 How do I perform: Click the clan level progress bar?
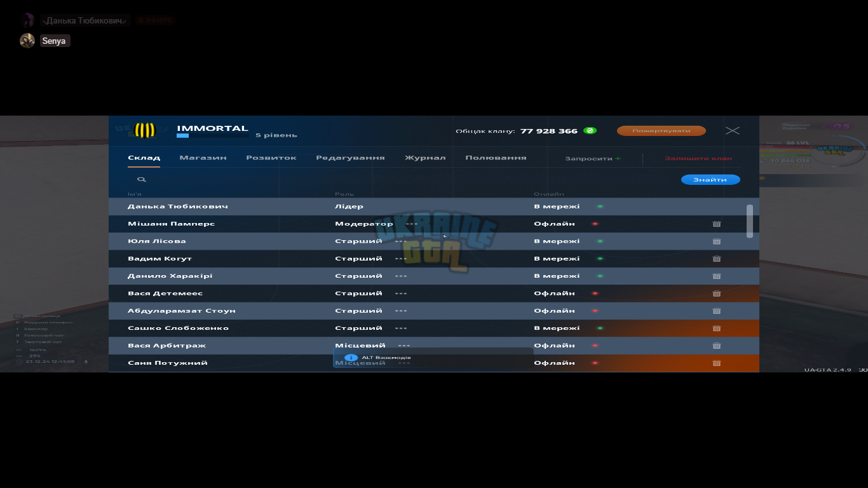click(212, 135)
